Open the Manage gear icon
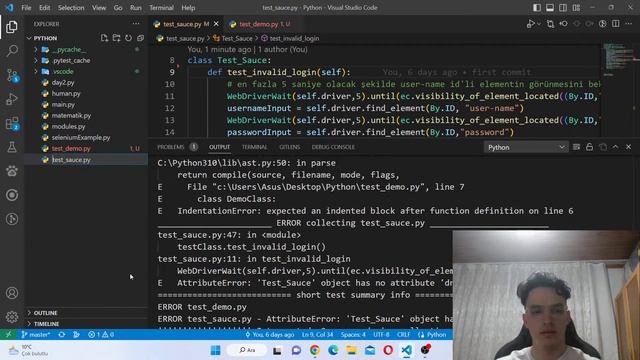 pyautogui.click(x=12, y=317)
